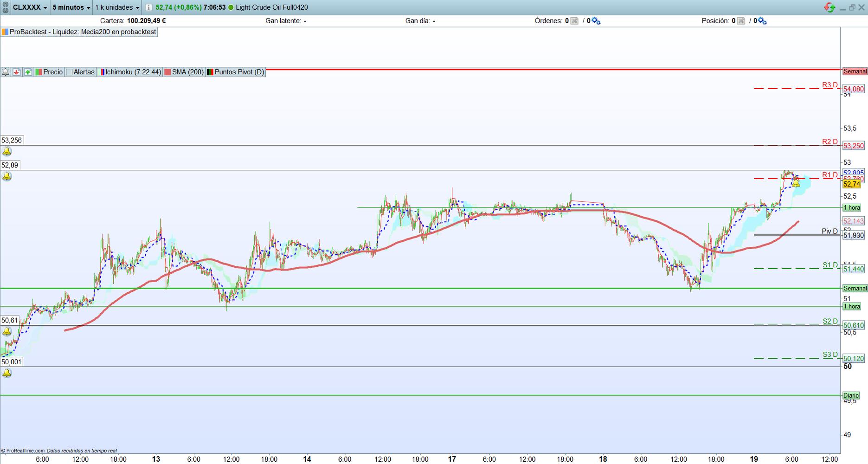The image size is (868, 464).
Task: Click the 52,143 SMA value tag
Action: [854, 221]
